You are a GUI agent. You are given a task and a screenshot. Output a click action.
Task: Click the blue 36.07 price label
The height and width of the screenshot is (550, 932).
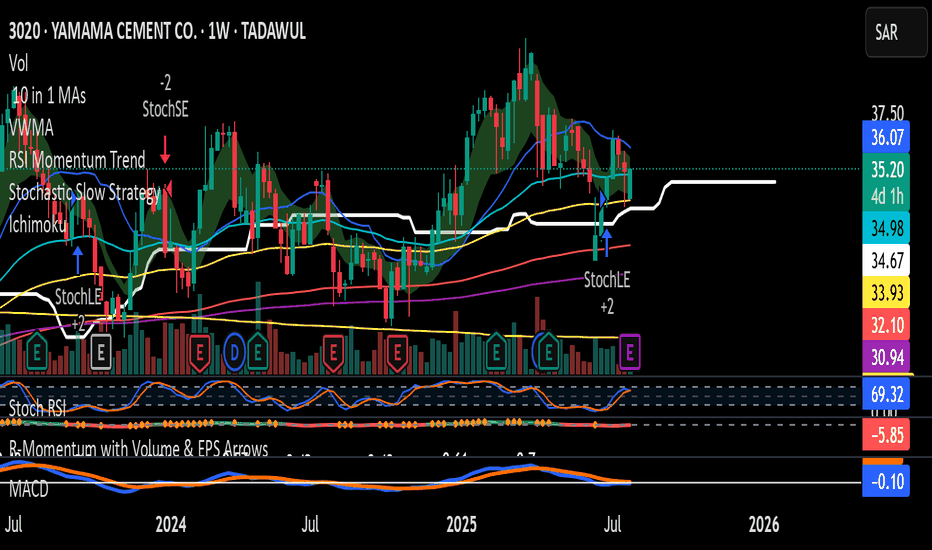tap(886, 137)
